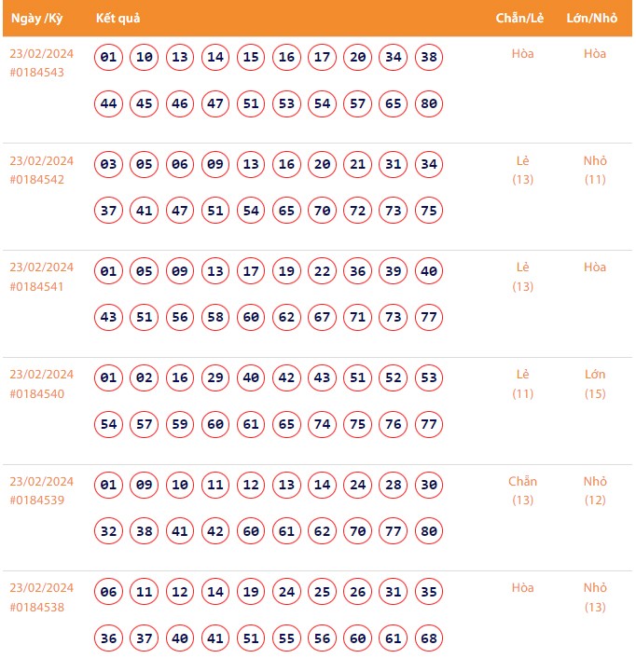
Task: Click ball 38 in draw #0184543
Action: click(429, 58)
